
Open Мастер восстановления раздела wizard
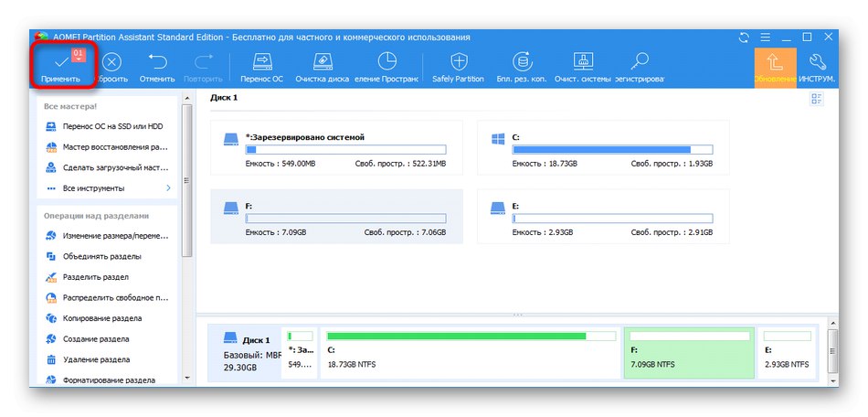pyautogui.click(x=107, y=147)
